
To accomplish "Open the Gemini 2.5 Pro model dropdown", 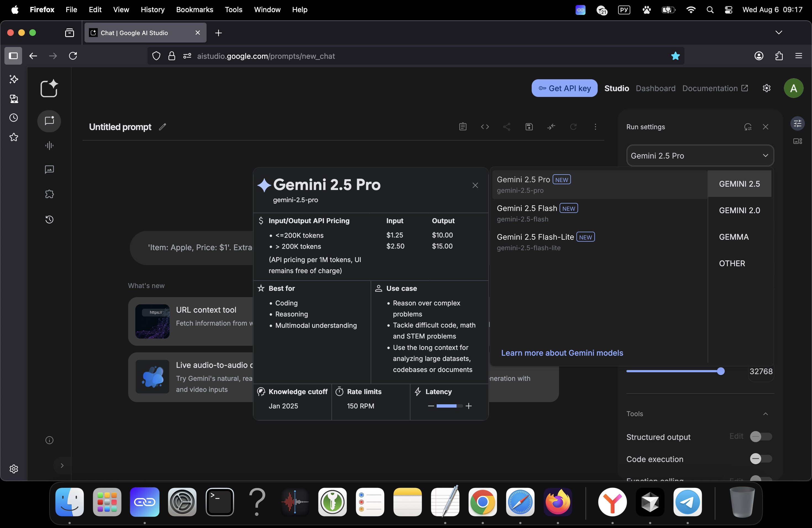I will [700, 155].
